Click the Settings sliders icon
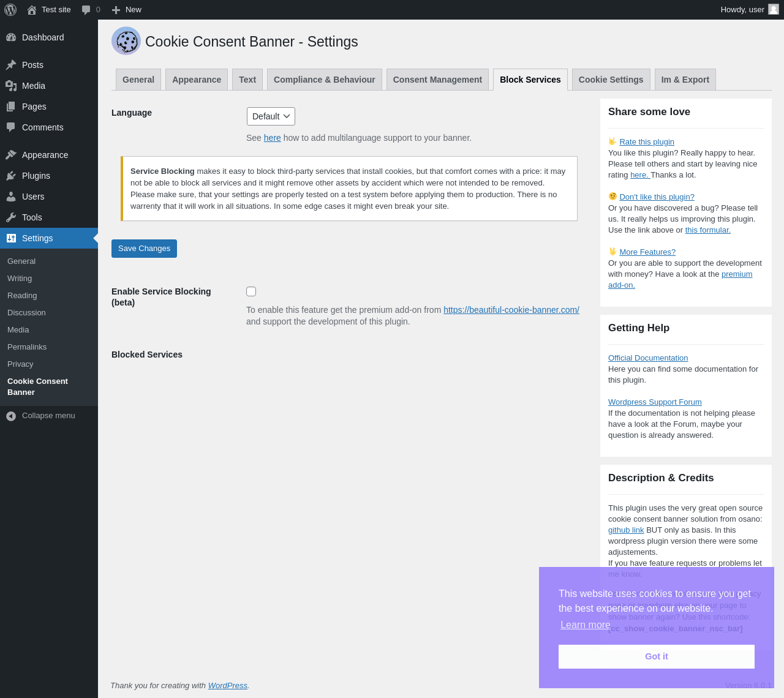This screenshot has width=784, height=698. (11, 238)
